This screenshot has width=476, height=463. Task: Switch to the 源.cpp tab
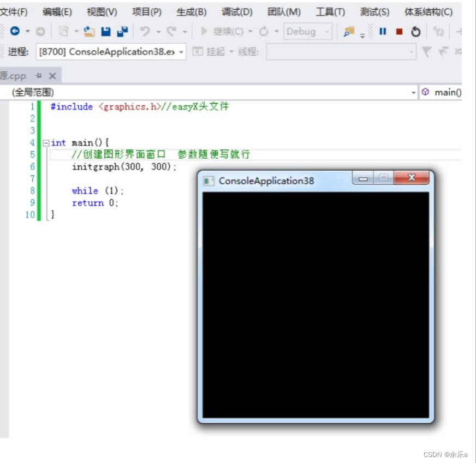click(13, 76)
